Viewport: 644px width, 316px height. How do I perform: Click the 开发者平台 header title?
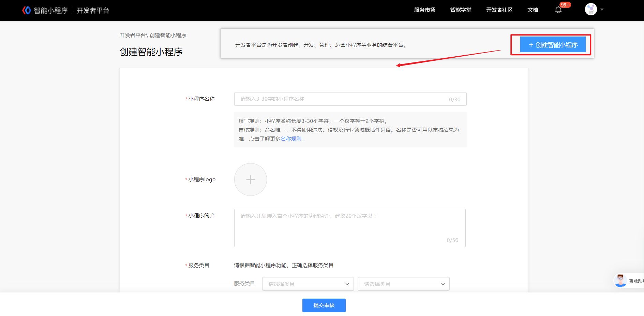point(93,11)
